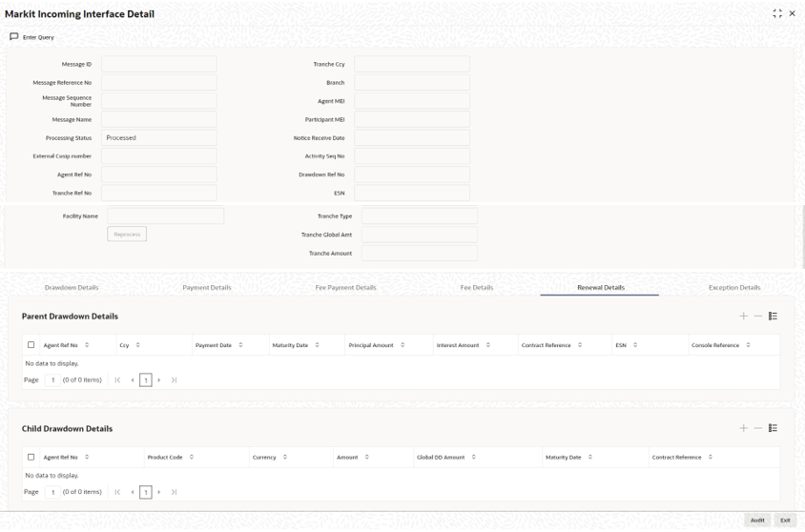Click the Agent Ref No input field
Viewport: 805px width, 532px height.
pyautogui.click(x=158, y=174)
